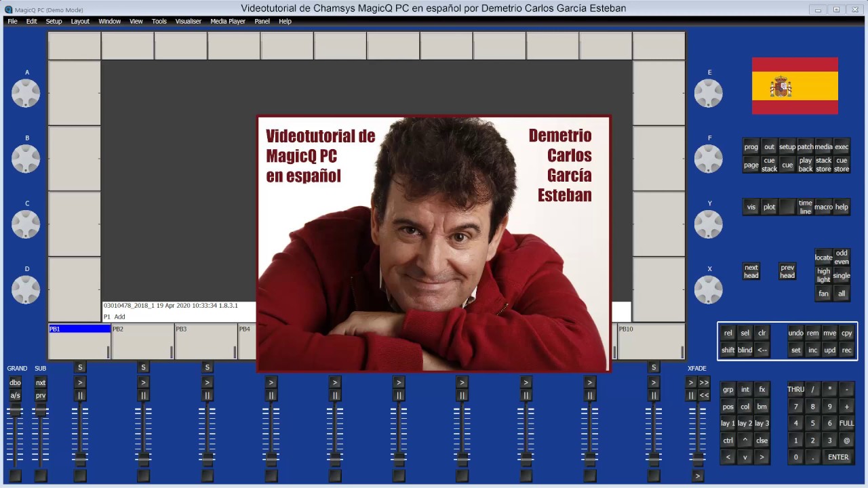868x488 pixels.
Task: Click encoder wheel F
Action: point(709,159)
